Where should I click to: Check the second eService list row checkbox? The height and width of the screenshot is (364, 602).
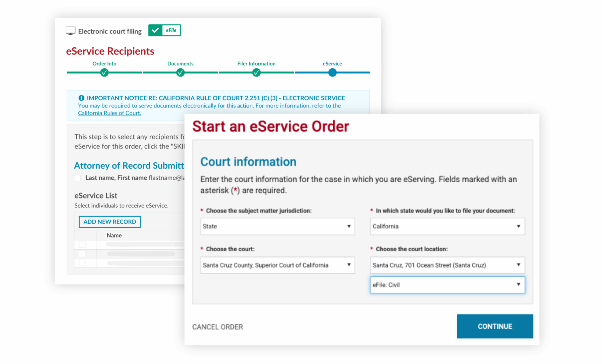(x=82, y=254)
